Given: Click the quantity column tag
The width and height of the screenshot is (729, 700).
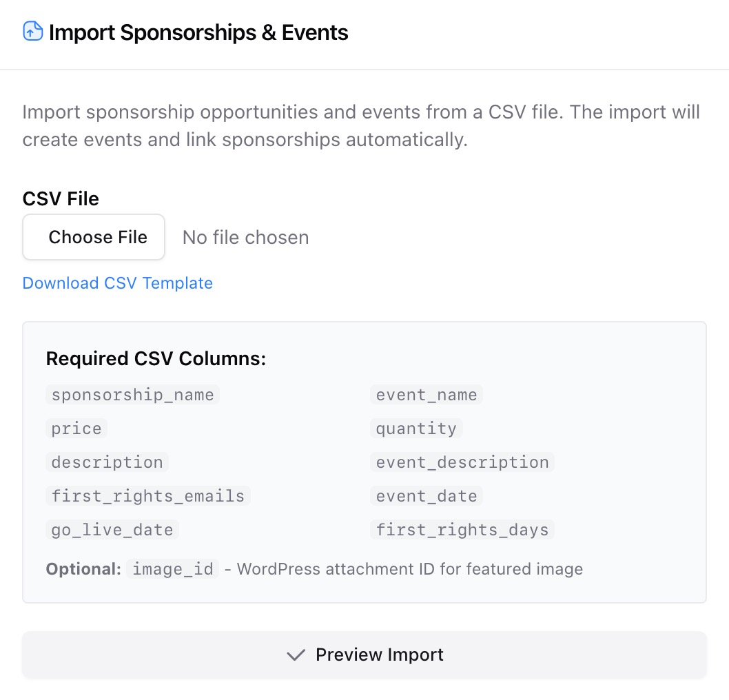Looking at the screenshot, I should tap(416, 429).
